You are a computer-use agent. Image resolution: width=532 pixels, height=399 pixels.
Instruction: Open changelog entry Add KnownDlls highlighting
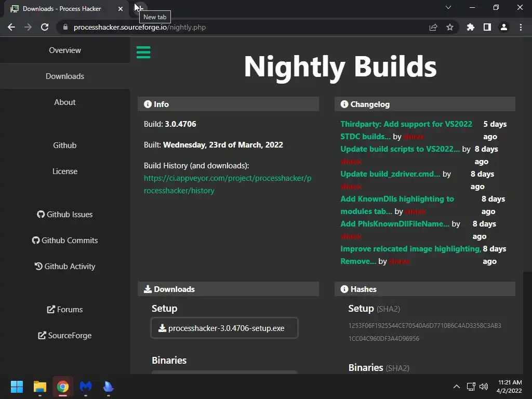tap(397, 205)
